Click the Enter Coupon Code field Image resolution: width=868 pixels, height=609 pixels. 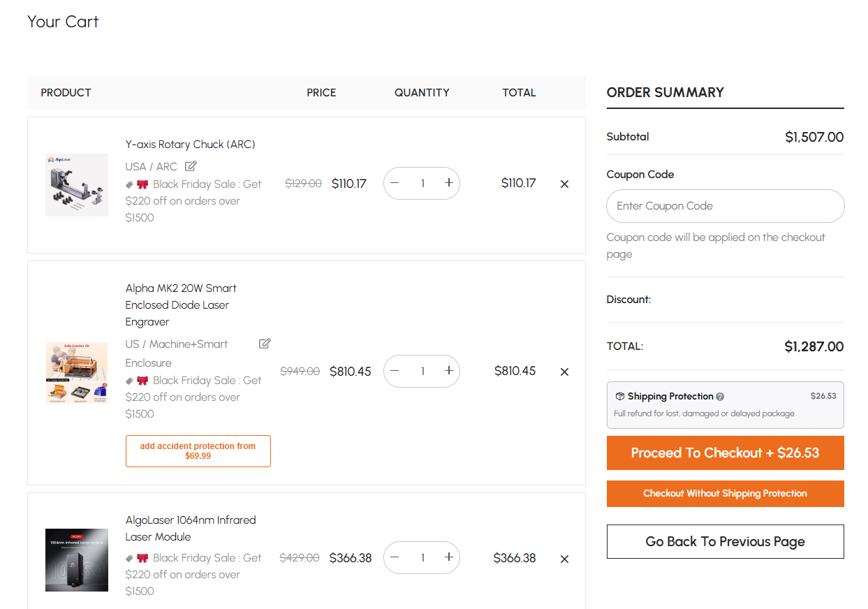coord(726,206)
